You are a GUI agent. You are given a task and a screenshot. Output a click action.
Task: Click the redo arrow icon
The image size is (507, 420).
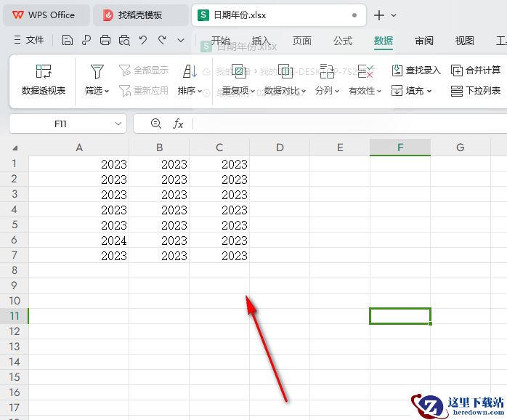coord(162,40)
